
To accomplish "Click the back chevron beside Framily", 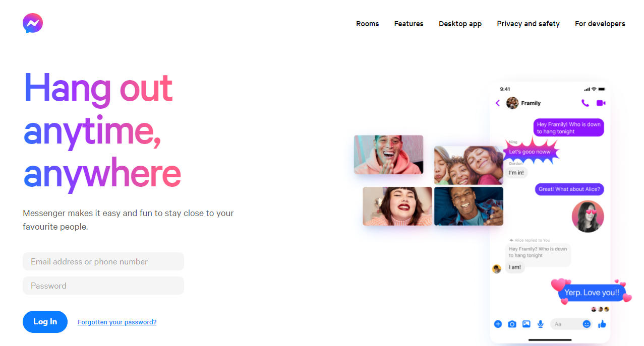I will click(498, 103).
